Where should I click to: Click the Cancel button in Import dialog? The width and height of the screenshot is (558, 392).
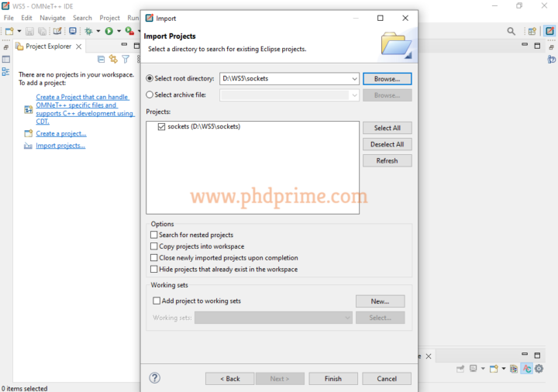(387, 379)
